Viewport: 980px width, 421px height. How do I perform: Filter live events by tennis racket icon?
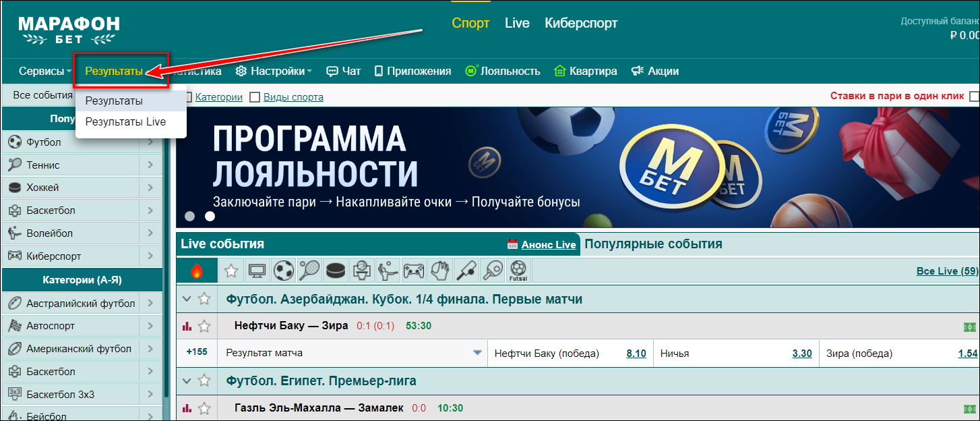pyautogui.click(x=309, y=271)
